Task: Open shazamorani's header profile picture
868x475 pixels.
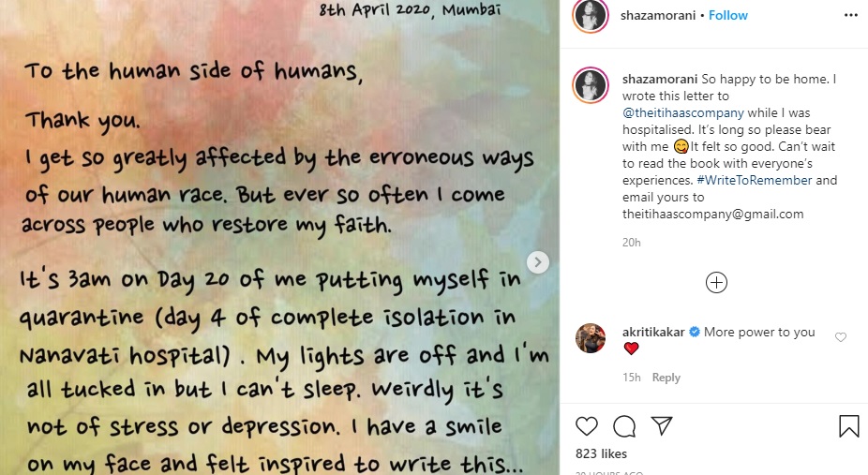Action: click(x=590, y=17)
